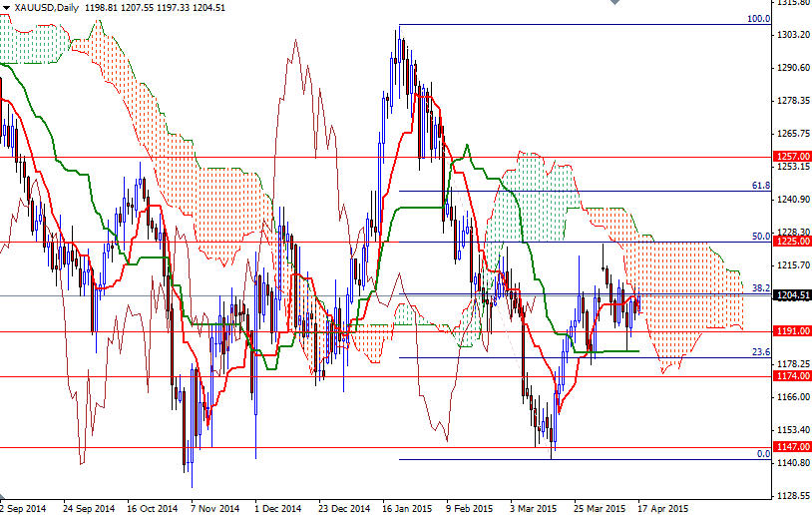Select the 1225.00 red price level label
The image size is (812, 515).
pos(792,242)
